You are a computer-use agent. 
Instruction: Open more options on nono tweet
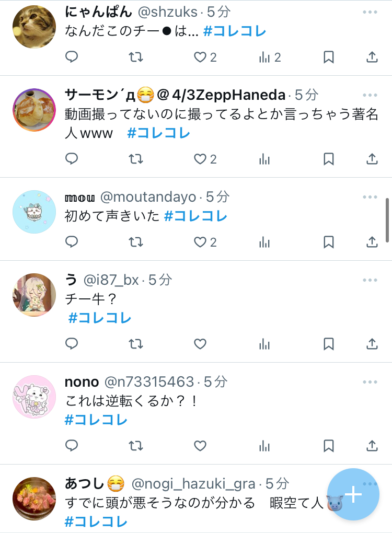click(370, 382)
